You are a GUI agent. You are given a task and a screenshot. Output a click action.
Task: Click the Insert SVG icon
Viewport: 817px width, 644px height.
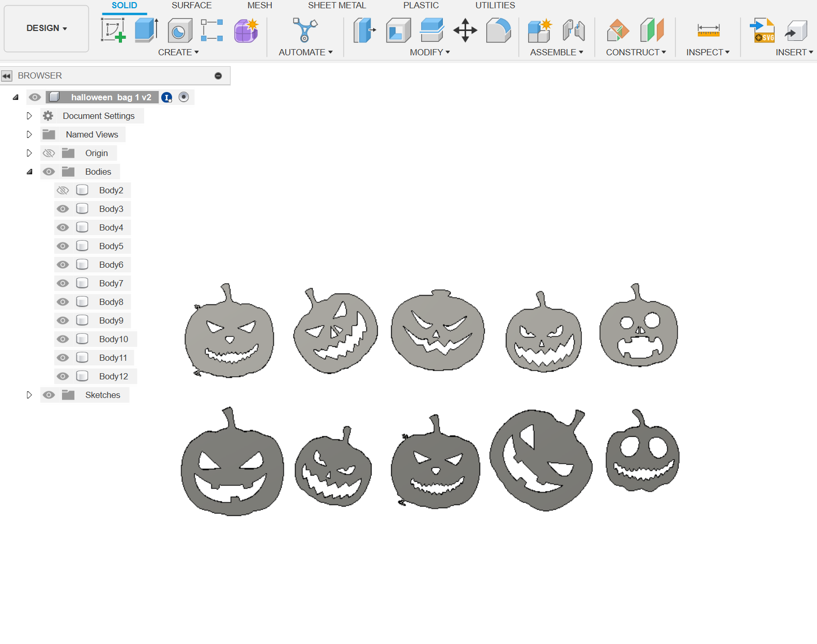pyautogui.click(x=763, y=30)
